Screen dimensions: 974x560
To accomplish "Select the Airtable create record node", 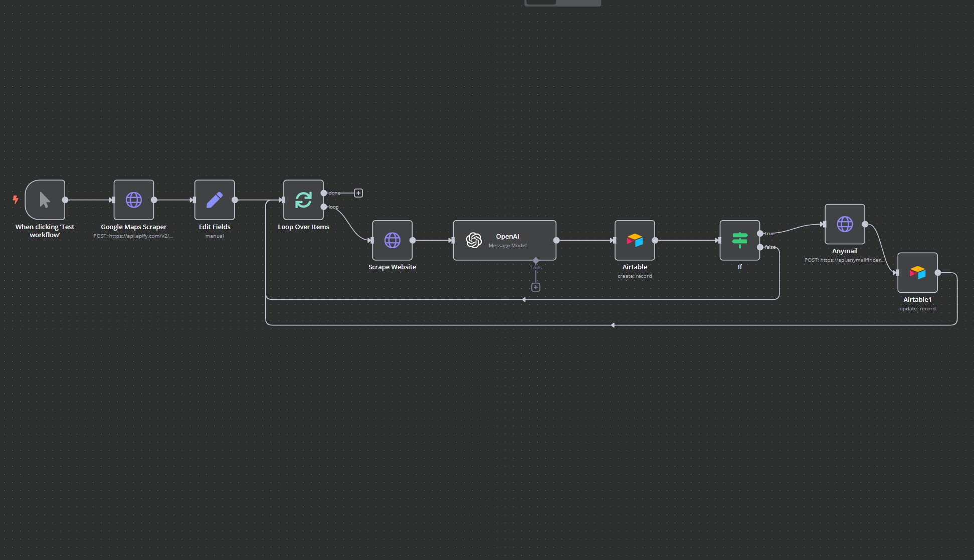I will pyautogui.click(x=635, y=240).
